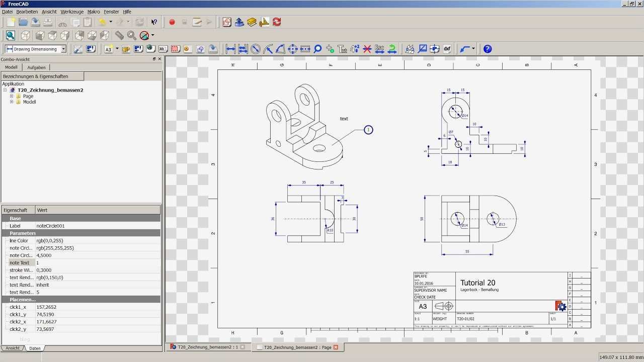Switch to the Ansicht properties tab
The image size is (644, 362).
[13, 348]
